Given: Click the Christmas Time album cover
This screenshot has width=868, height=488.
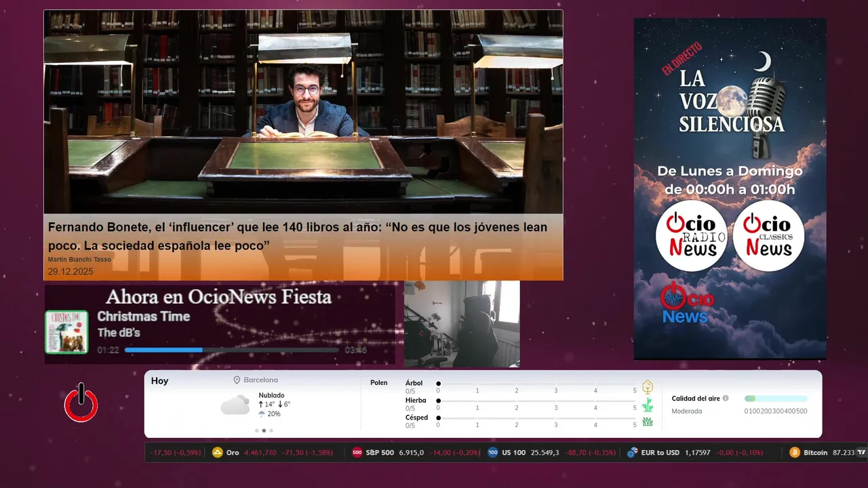Looking at the screenshot, I should [x=66, y=332].
